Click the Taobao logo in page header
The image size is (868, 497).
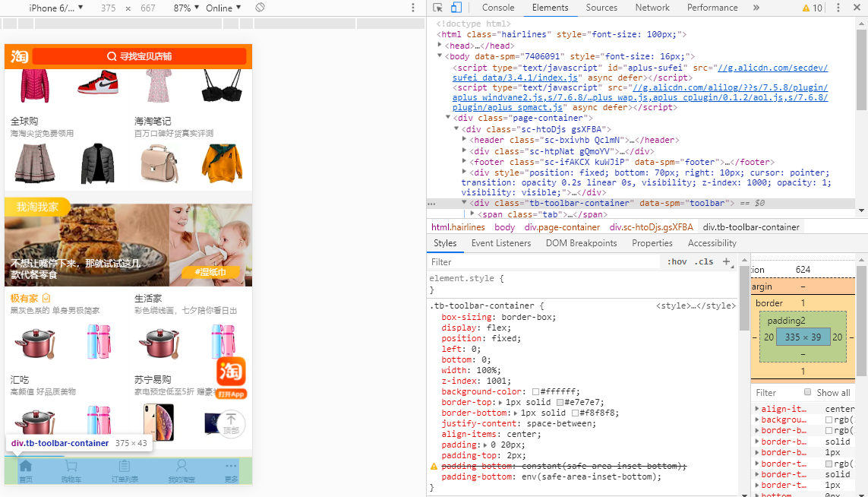[x=19, y=56]
